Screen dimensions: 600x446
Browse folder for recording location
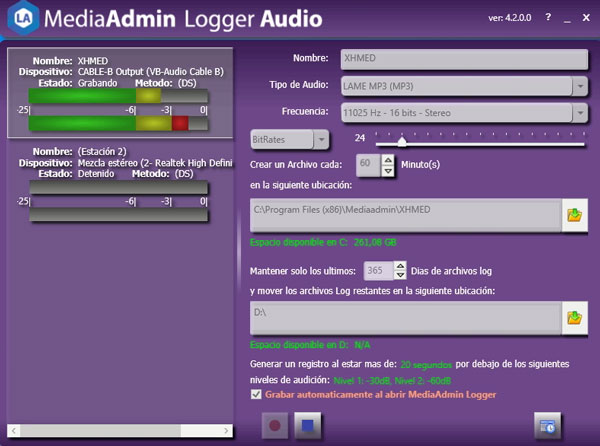pos(574,214)
